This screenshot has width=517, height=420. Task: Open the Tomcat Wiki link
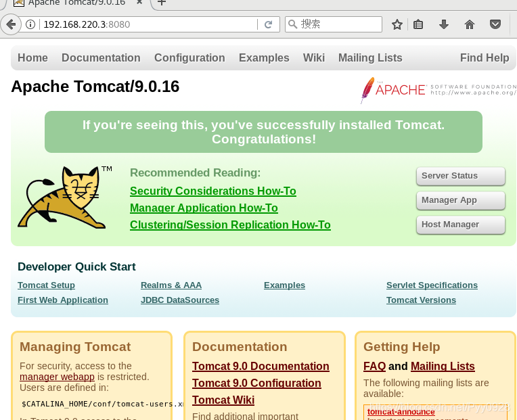pyautogui.click(x=223, y=400)
